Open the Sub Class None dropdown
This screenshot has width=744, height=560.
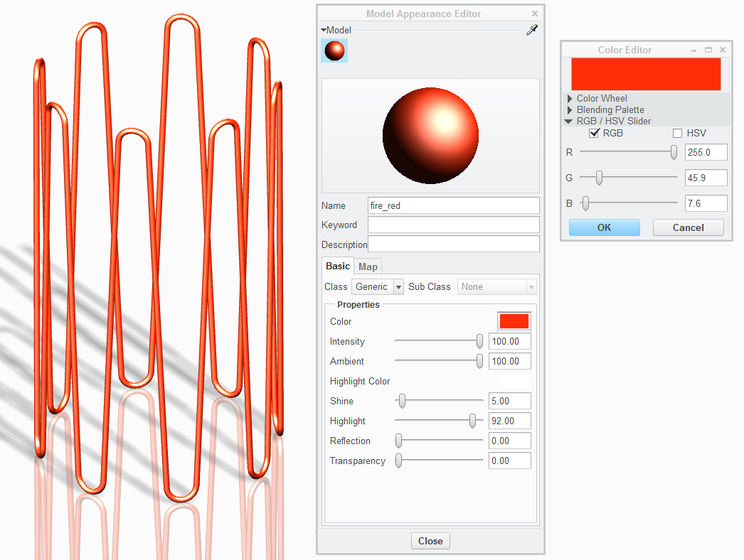[x=496, y=287]
